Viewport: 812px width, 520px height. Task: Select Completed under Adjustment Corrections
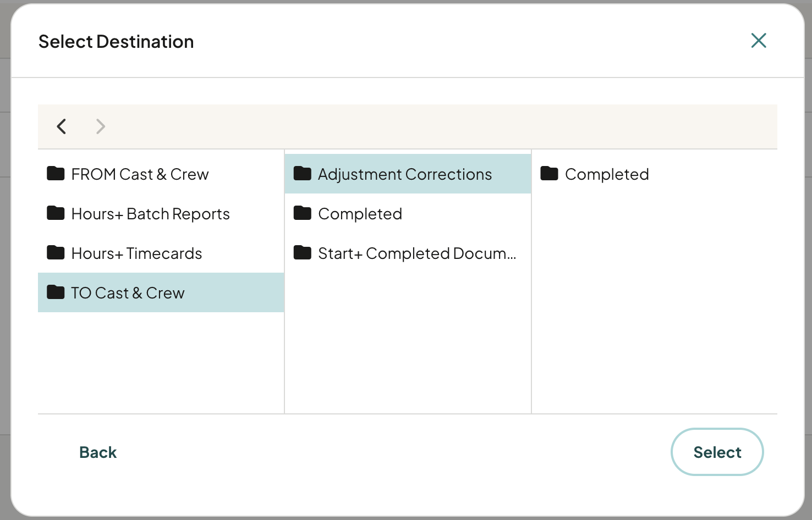[x=655, y=174]
